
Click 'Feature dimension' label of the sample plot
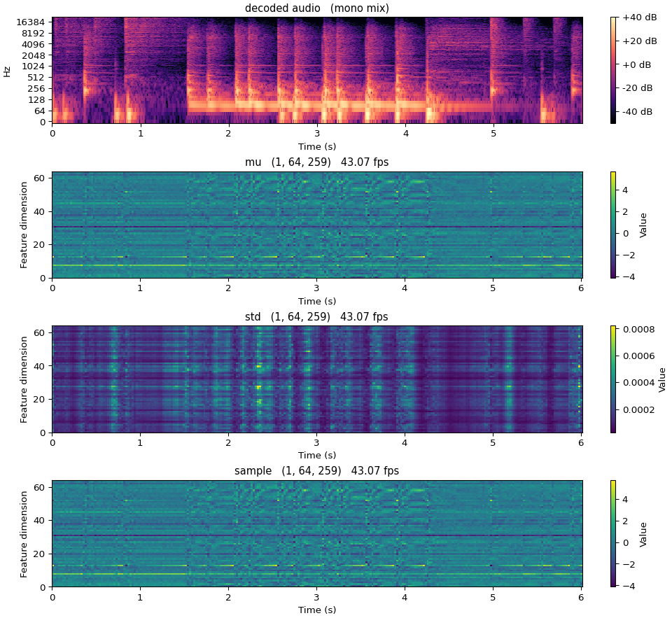point(24,533)
